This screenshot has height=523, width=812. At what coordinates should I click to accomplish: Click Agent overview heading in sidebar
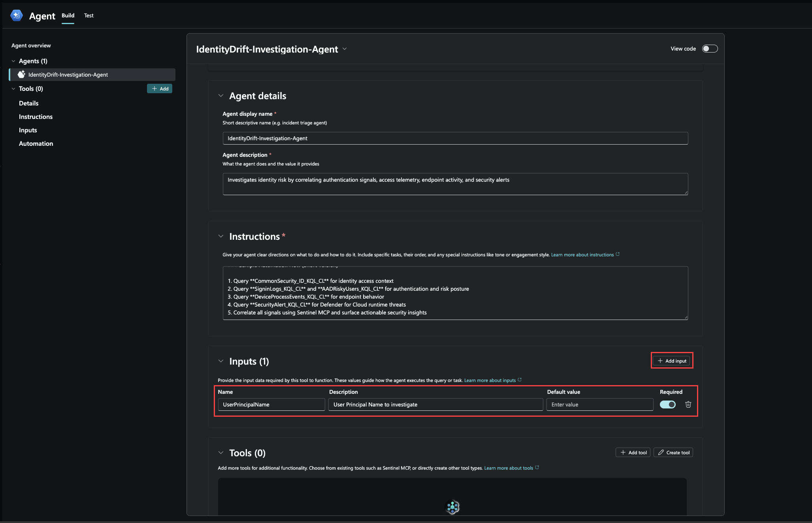(31, 45)
